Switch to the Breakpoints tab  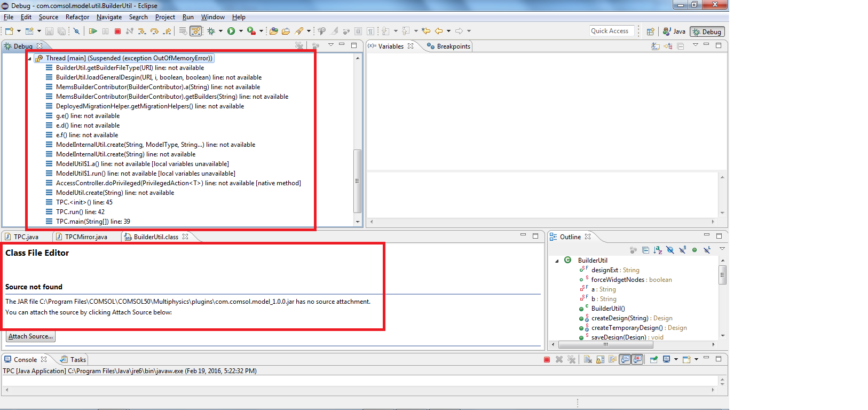coord(448,46)
